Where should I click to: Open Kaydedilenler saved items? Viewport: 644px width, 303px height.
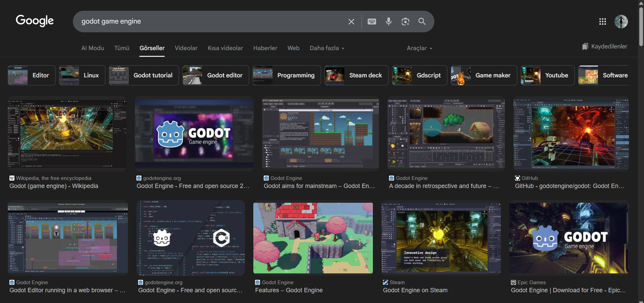point(605,46)
